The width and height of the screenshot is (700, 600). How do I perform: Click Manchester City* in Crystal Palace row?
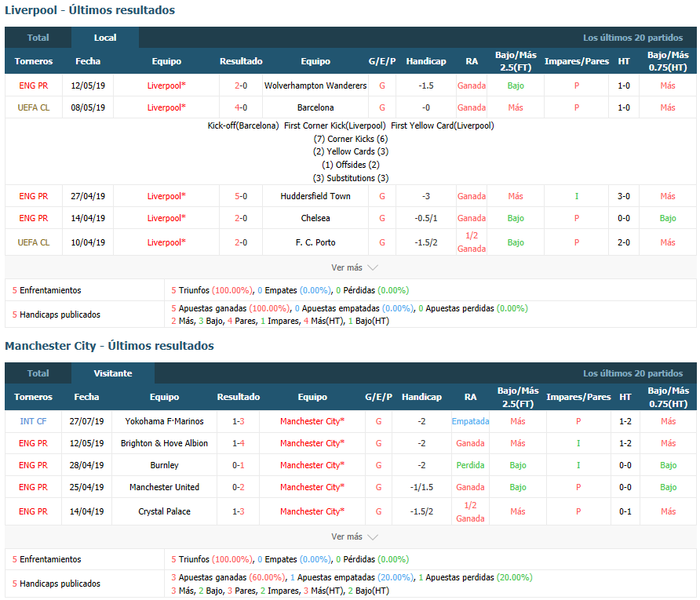312,511
